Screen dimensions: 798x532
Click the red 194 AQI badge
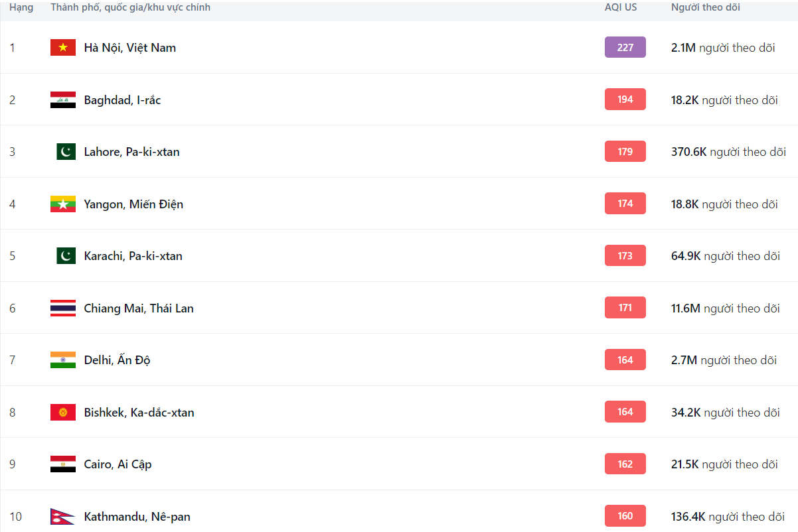[625, 100]
